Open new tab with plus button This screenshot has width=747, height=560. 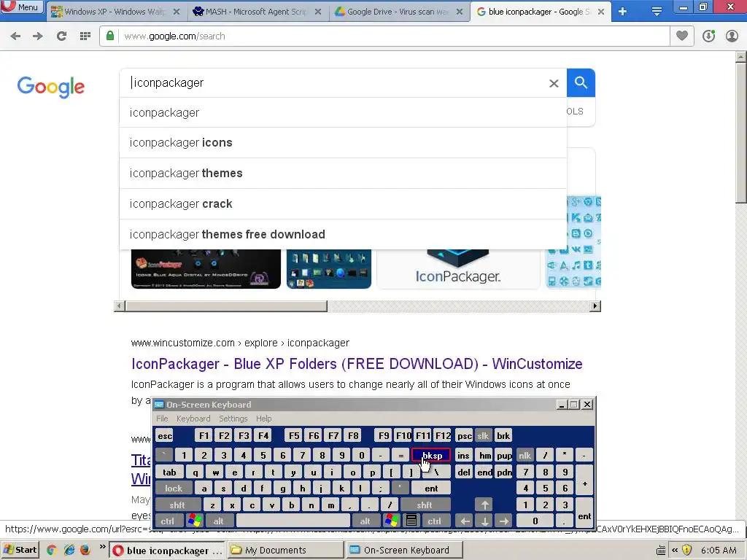[x=622, y=12]
